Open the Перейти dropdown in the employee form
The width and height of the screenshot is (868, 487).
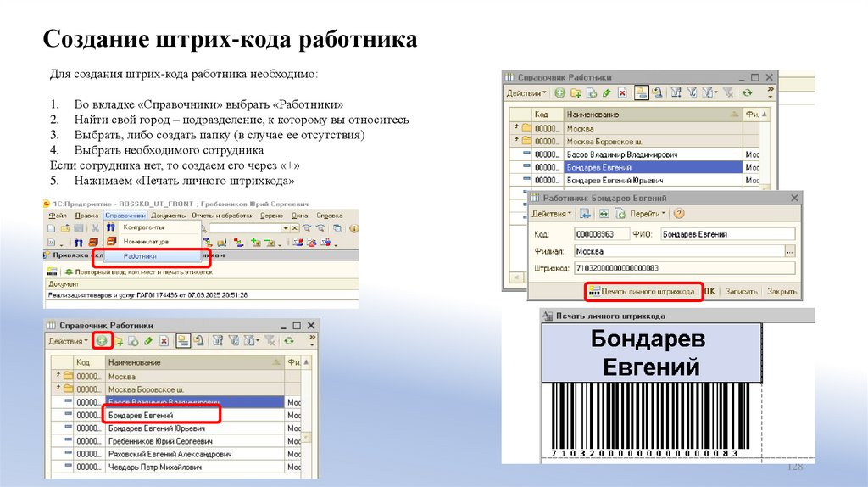(648, 214)
